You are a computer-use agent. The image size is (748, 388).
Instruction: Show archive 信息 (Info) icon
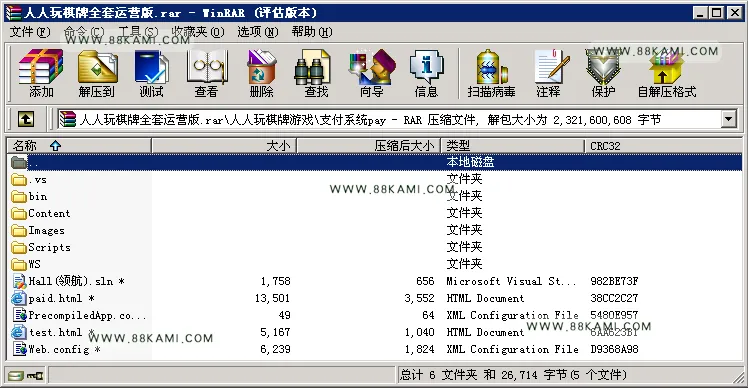coord(426,73)
